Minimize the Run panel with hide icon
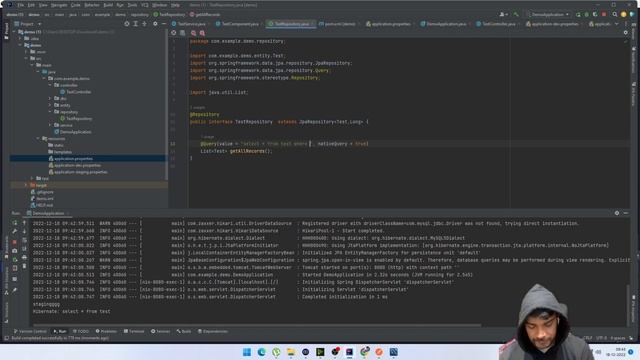Screen dimensions: 640x360 pos(626,213)
